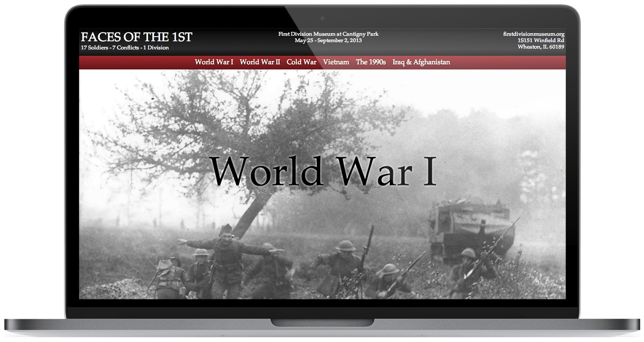Image resolution: width=644 pixels, height=342 pixels.
Task: Click the large World War I hero heading
Action: pos(323,171)
